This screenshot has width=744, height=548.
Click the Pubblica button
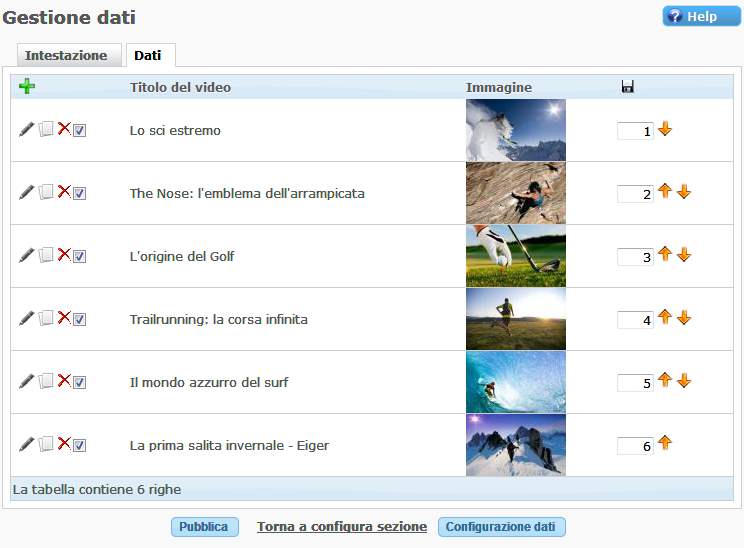[x=205, y=527]
